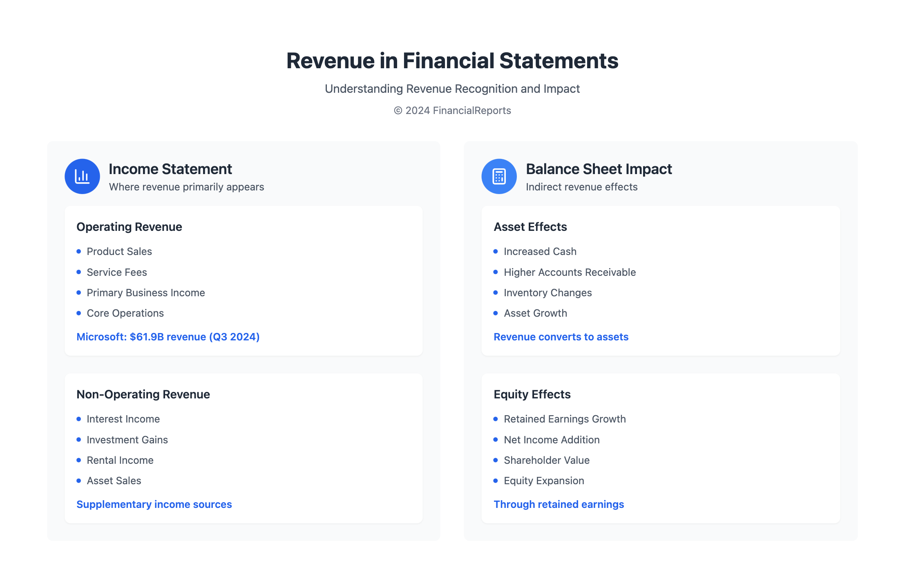Click the Balance Sheet calculator icon
Screen dimensions: 905x588
click(x=499, y=177)
